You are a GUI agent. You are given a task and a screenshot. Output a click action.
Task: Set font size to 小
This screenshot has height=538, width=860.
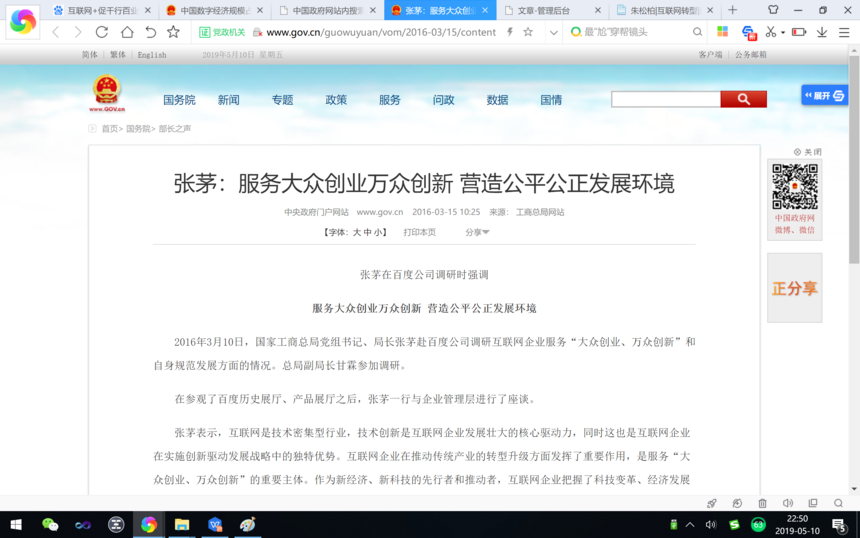(x=378, y=233)
